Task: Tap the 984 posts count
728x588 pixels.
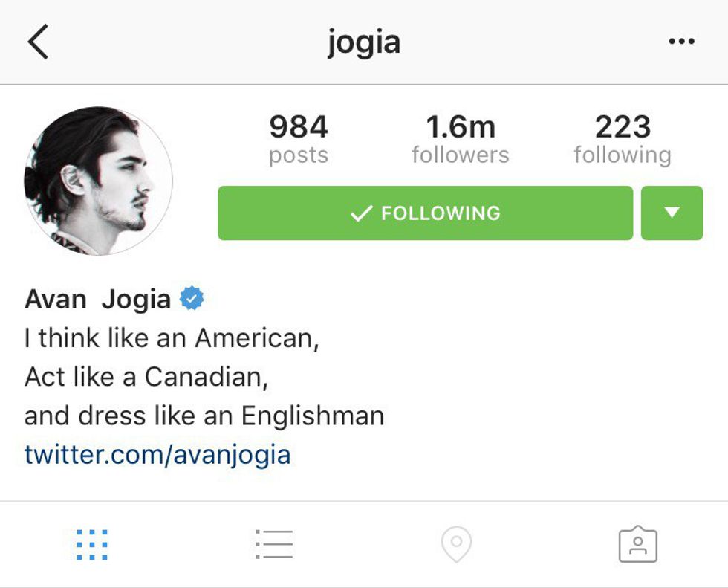Action: point(299,139)
